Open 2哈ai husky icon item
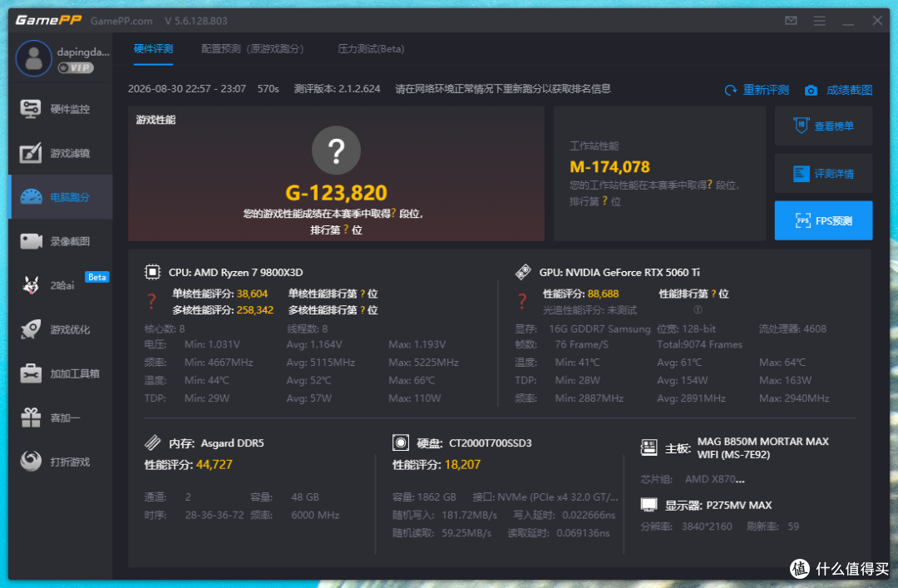The image size is (898, 588). tap(31, 284)
